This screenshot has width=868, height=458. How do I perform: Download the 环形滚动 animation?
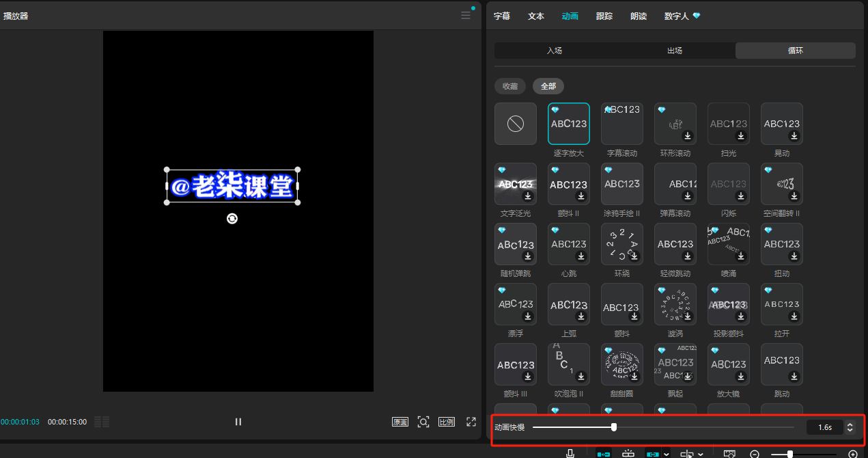click(688, 136)
